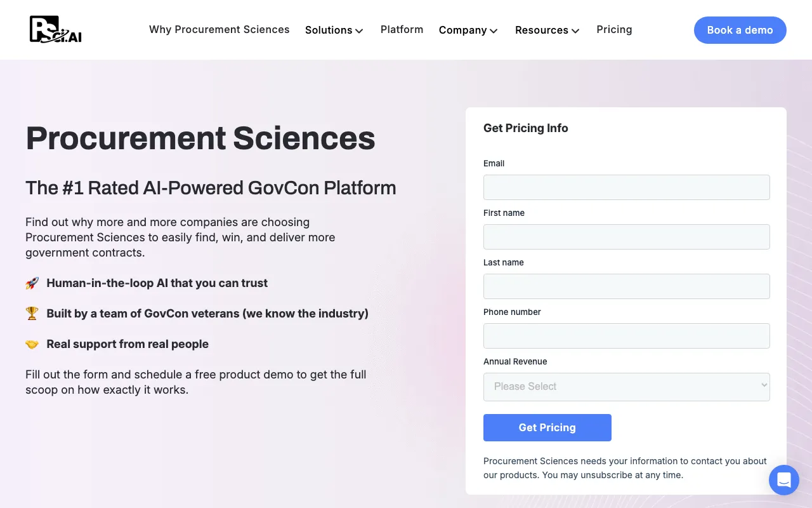Image resolution: width=812 pixels, height=508 pixels.
Task: Click the Get Pricing Info heading
Action: [x=526, y=128]
